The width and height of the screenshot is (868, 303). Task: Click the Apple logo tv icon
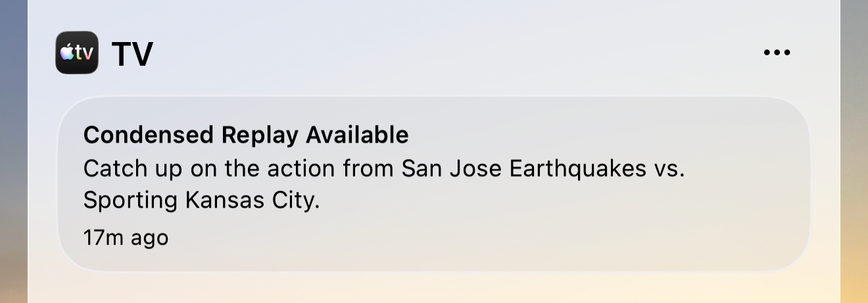pyautogui.click(x=77, y=53)
